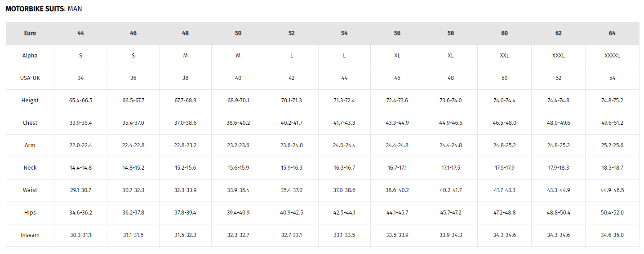Click the Alpha row label
The height and width of the screenshot is (254, 644).
point(30,56)
